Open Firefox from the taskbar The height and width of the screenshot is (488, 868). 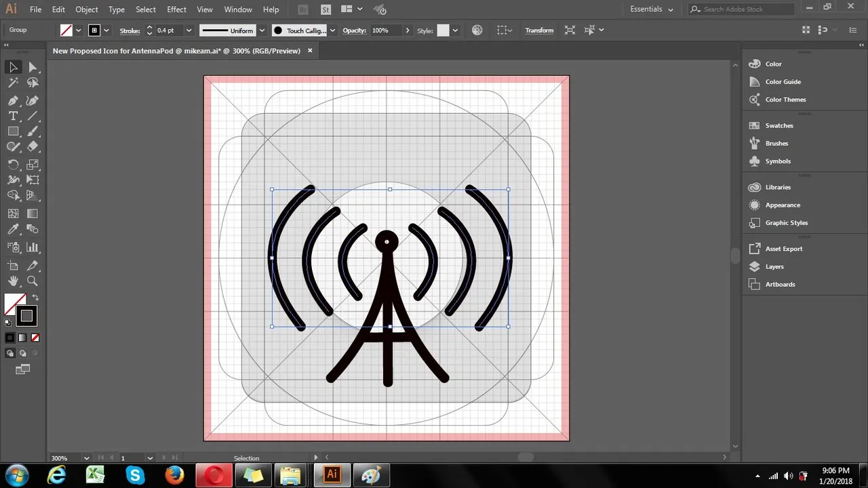point(175,475)
